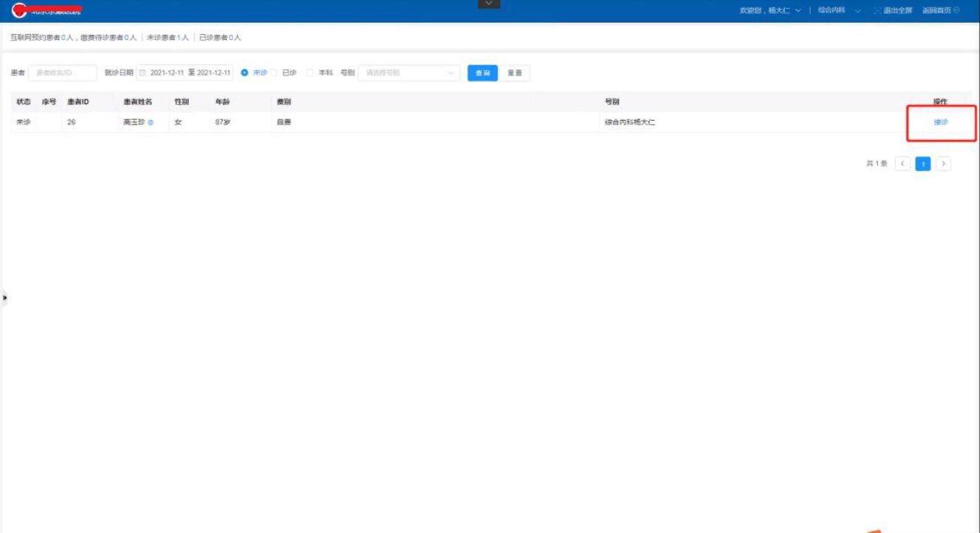Click the 87岁 age cell
The height and width of the screenshot is (533, 980).
point(223,122)
